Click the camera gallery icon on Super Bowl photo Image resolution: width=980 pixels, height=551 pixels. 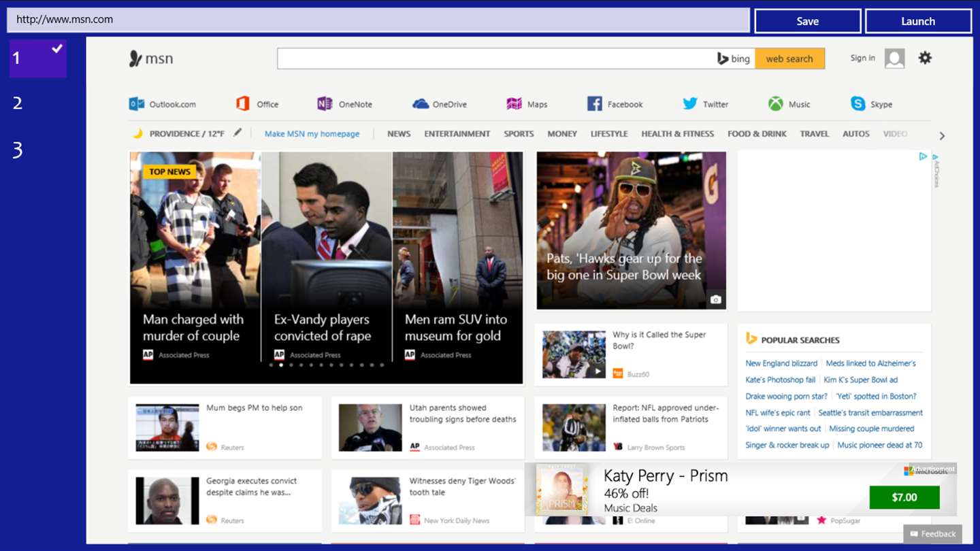(715, 299)
